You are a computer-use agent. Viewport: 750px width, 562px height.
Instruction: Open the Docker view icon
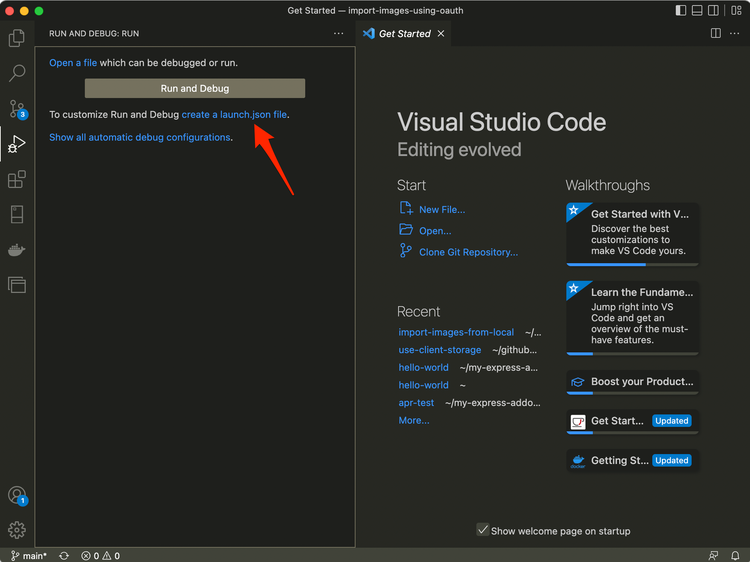[x=17, y=250]
